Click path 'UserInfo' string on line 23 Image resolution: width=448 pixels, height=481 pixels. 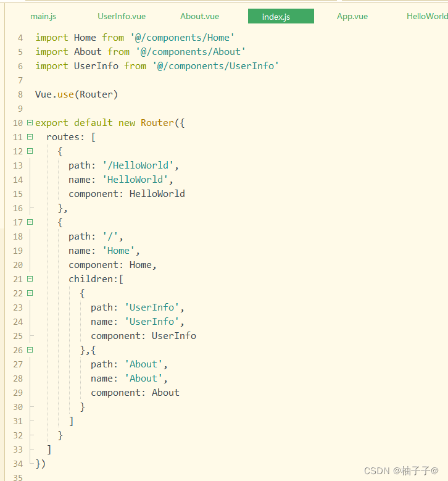[x=151, y=307]
